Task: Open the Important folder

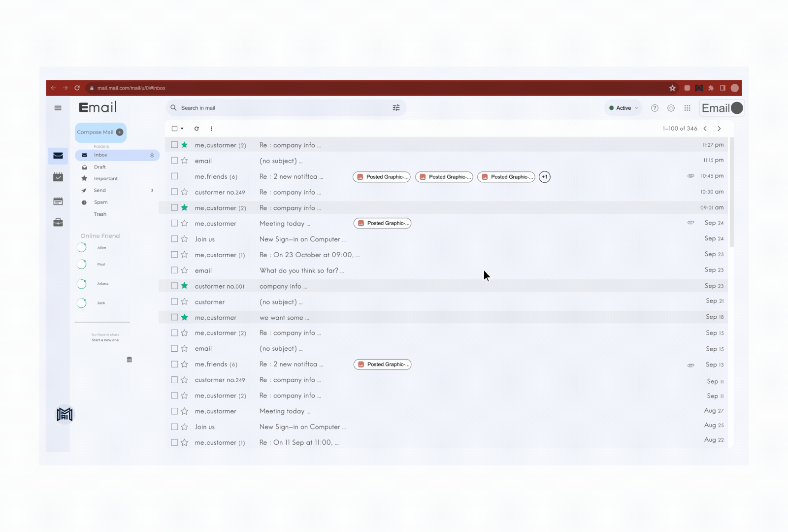Action: pyautogui.click(x=105, y=178)
